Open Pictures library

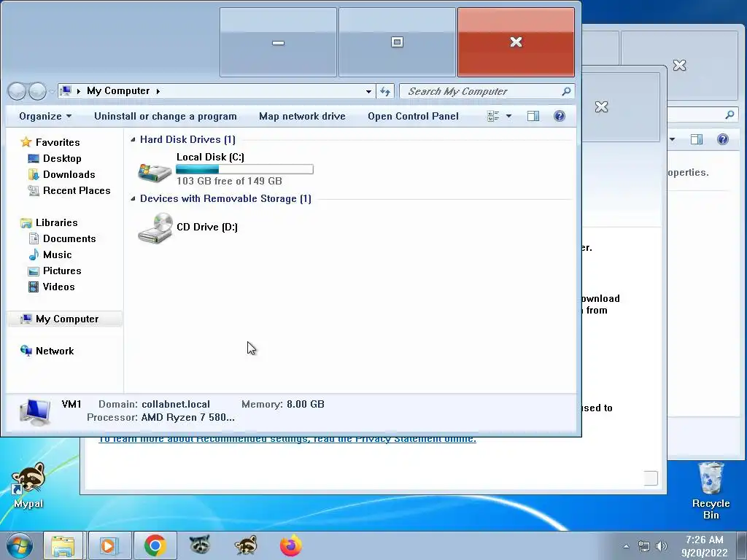tap(62, 271)
